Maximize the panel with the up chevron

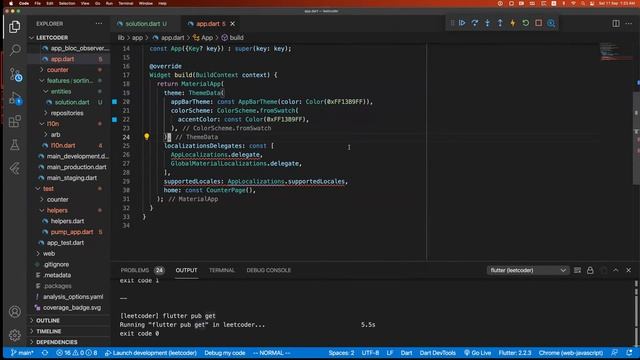pos(616,270)
